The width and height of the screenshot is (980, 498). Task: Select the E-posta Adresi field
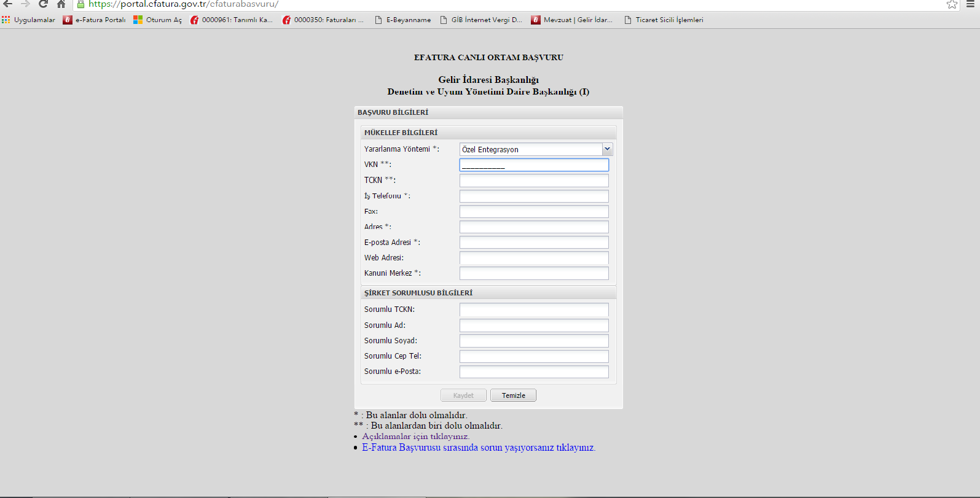tap(534, 243)
